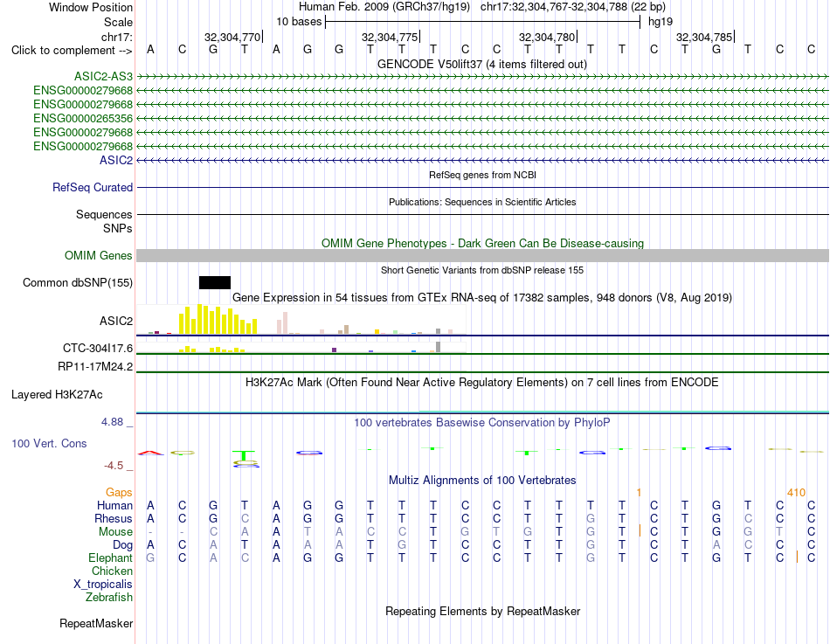Click the orange 1 in the Gaps row
The height and width of the screenshot is (644, 830).
(x=639, y=493)
